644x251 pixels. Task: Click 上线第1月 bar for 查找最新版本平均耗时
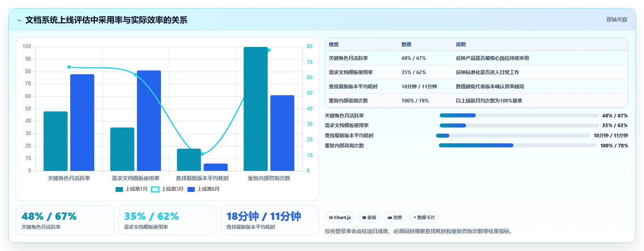(x=189, y=160)
